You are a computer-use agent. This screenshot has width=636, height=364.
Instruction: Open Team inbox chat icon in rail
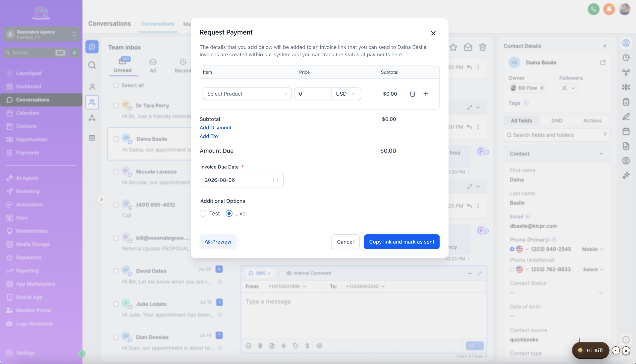pyautogui.click(x=92, y=47)
